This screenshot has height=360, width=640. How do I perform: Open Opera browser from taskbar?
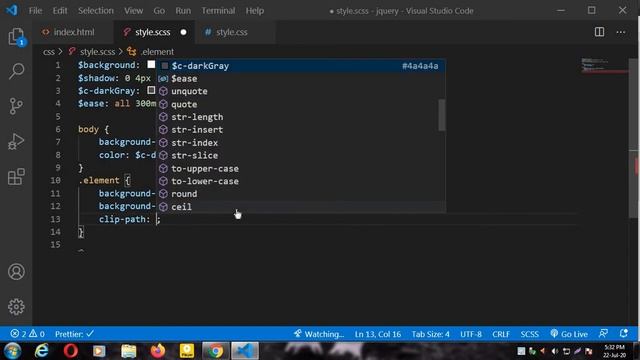[71, 351]
